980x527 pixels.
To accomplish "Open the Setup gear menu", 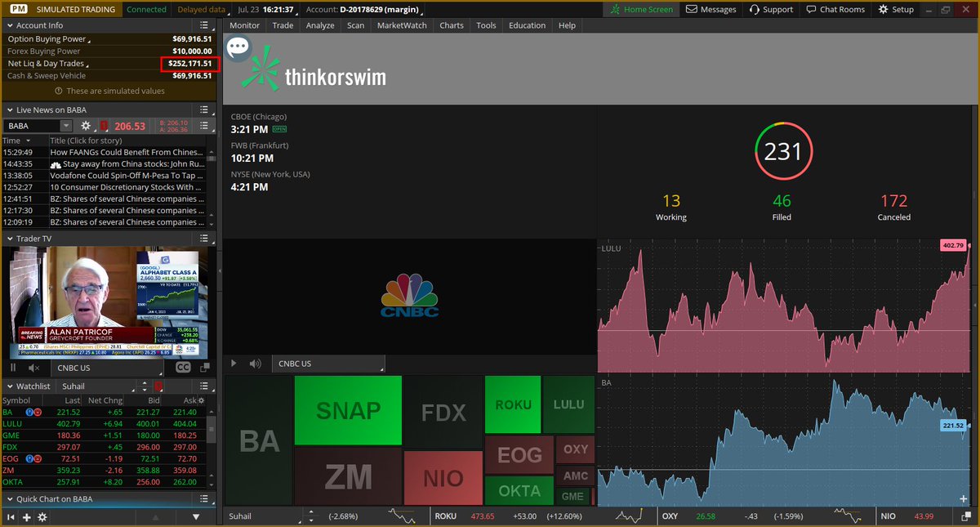I will point(896,9).
